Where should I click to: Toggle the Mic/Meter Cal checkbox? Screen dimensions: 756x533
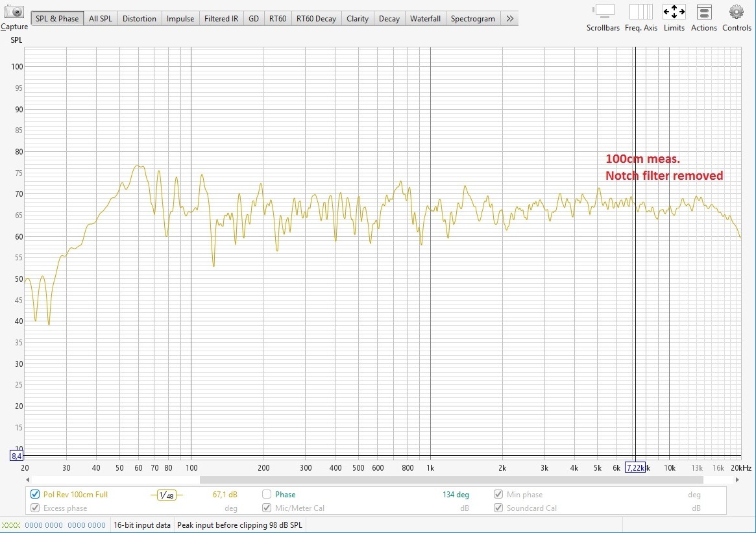267,508
